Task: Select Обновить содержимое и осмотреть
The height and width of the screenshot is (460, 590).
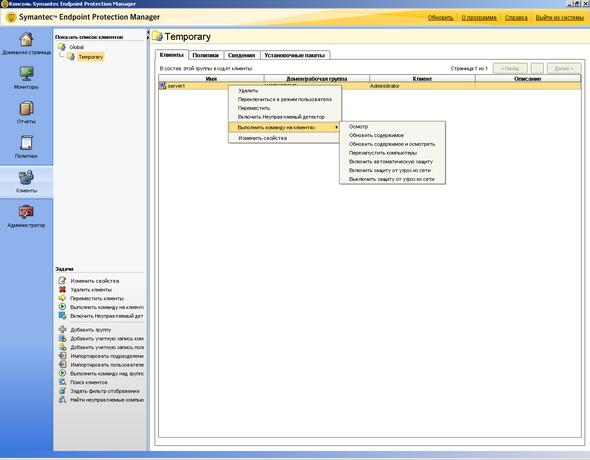Action: [392, 144]
